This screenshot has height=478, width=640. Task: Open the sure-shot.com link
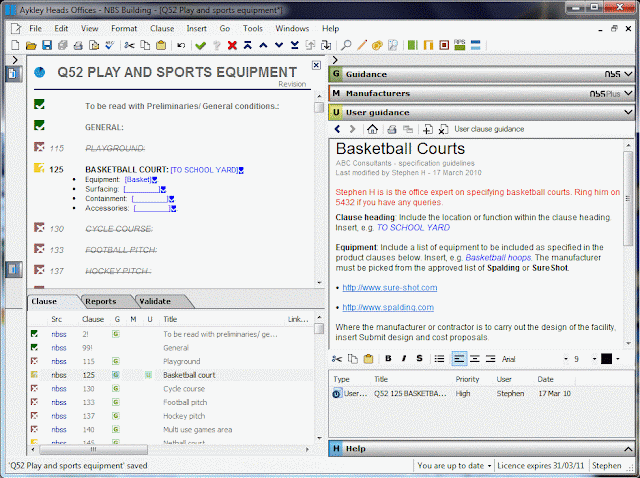(390, 288)
